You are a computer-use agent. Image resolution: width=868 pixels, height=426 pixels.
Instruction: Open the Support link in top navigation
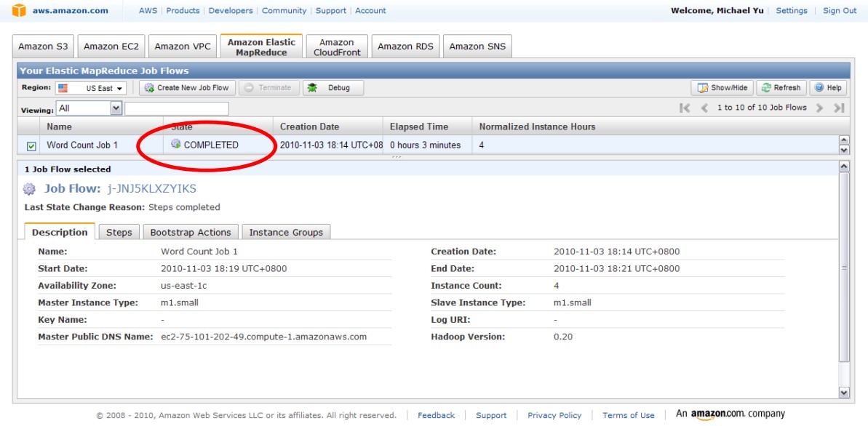pos(331,10)
